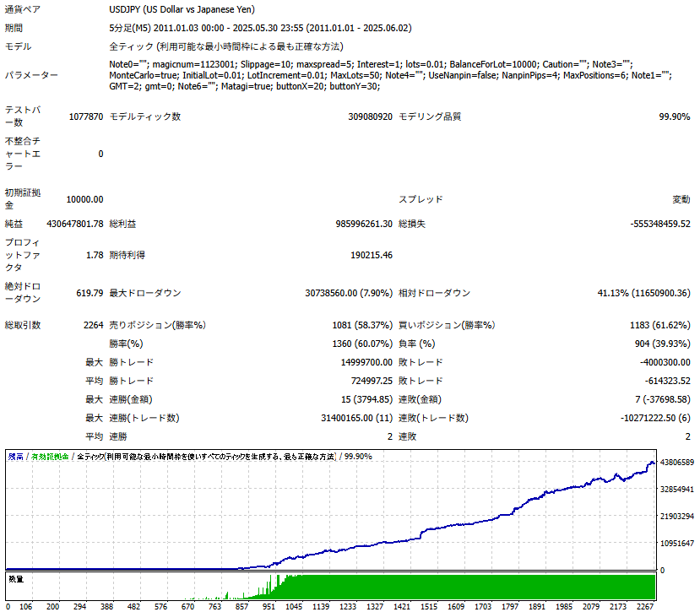Select the total trades count 2264

tap(93, 325)
